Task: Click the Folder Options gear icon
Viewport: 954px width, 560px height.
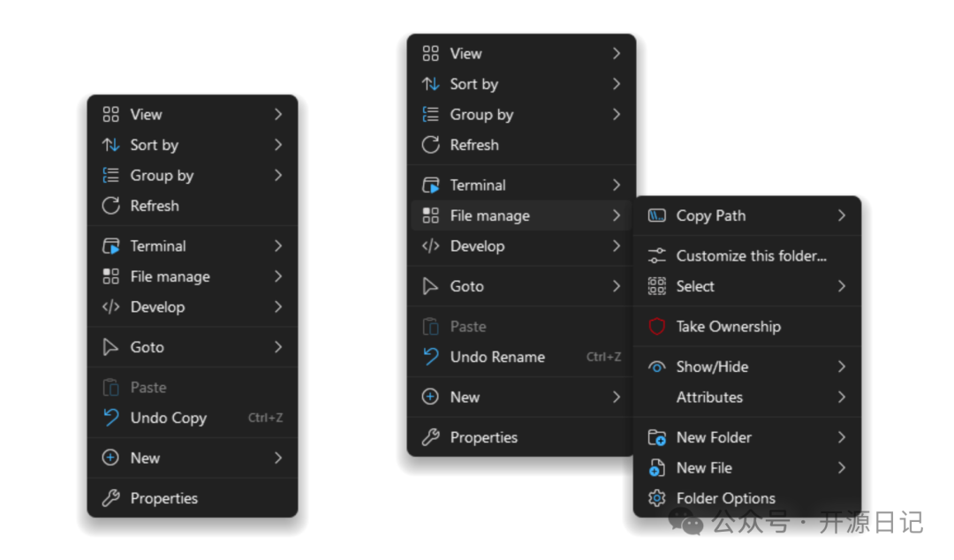Action: pos(656,498)
